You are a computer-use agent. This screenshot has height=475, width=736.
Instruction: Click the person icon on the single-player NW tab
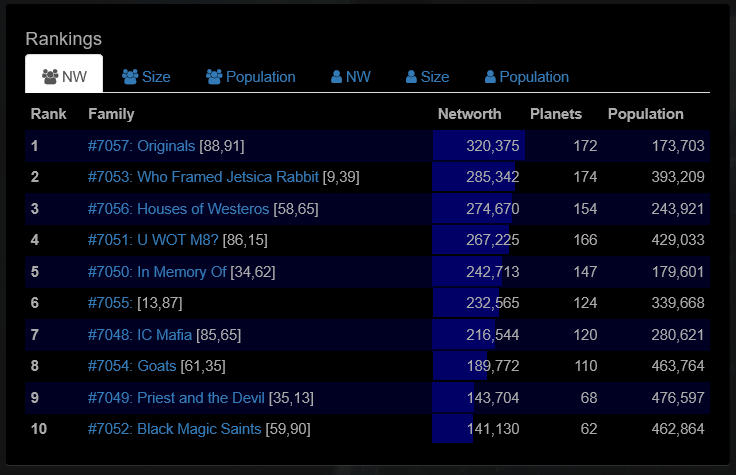click(x=336, y=77)
